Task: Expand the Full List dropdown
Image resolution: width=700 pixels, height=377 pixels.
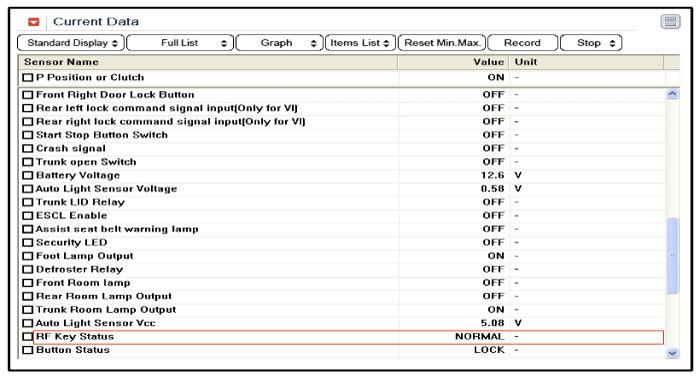Action: (180, 43)
